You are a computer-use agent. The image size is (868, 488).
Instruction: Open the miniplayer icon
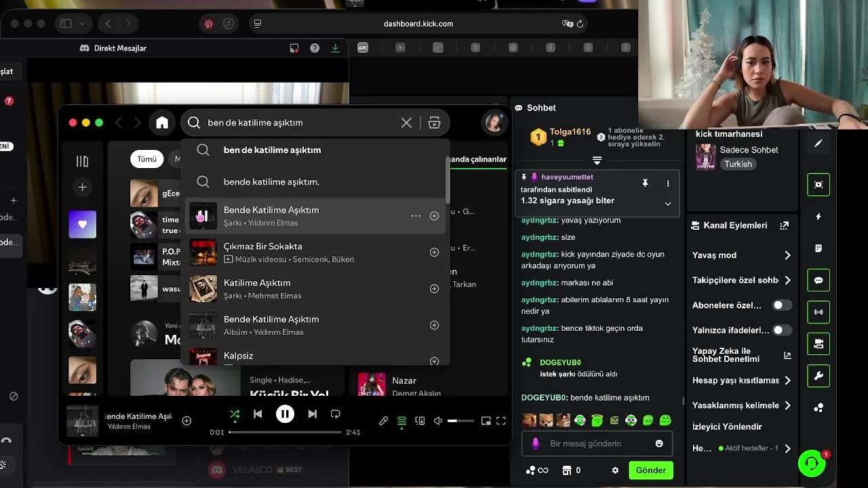[486, 421]
